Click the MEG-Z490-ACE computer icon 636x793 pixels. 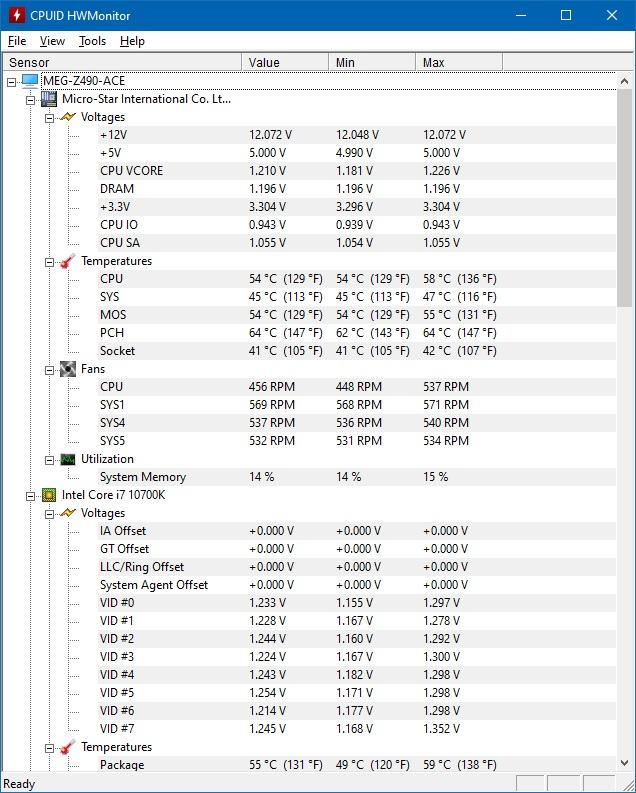point(30,81)
